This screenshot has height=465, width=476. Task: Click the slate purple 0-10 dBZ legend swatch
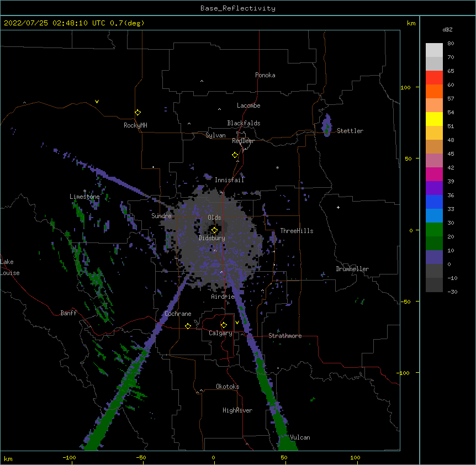coord(434,257)
